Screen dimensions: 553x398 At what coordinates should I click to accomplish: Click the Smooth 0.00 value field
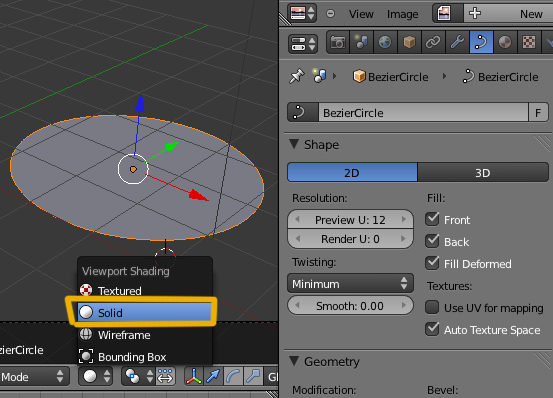tap(350, 306)
